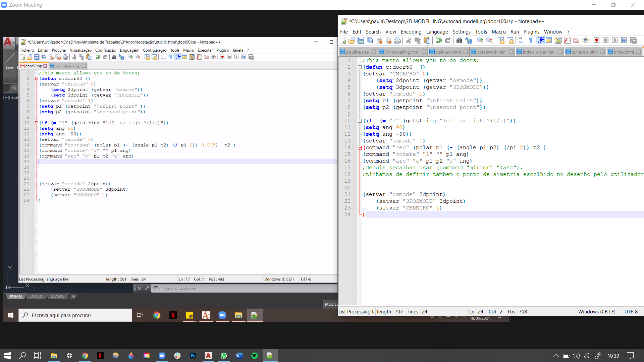Screen dimensions: 644x362
Task: Close the delivery.html tab
Action: point(466,52)
